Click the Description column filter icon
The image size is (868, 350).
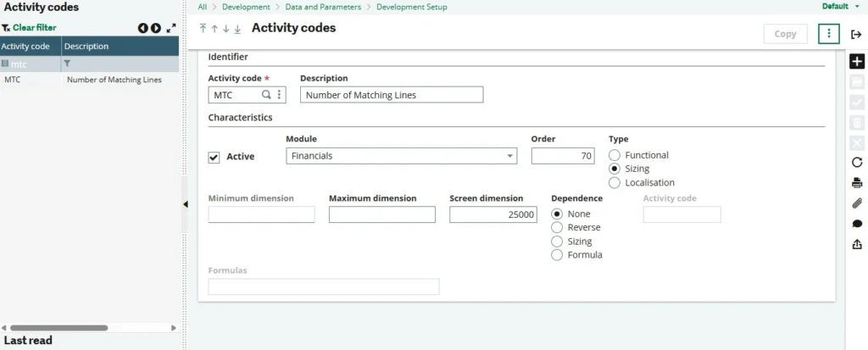point(67,64)
